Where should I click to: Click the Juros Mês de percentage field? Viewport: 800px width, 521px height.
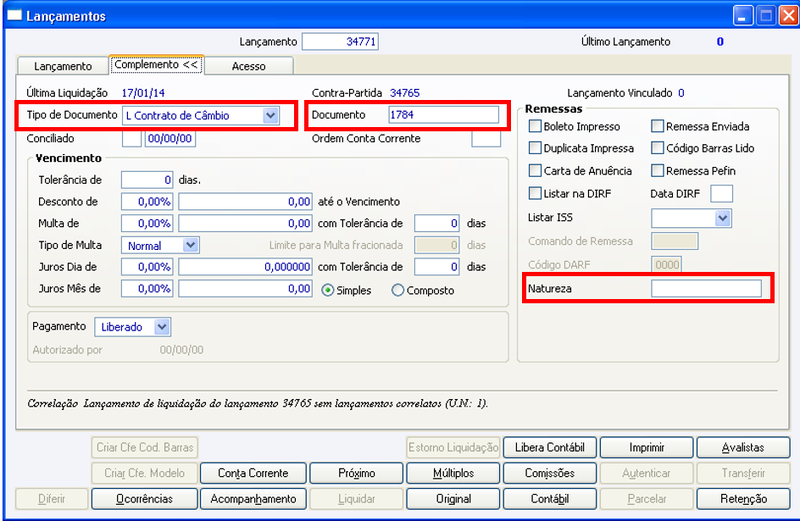(147, 288)
